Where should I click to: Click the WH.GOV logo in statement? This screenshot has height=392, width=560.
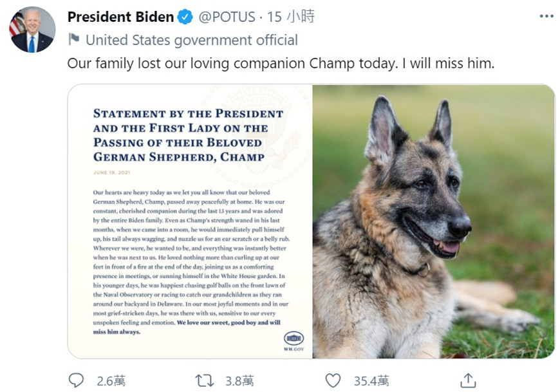click(294, 341)
